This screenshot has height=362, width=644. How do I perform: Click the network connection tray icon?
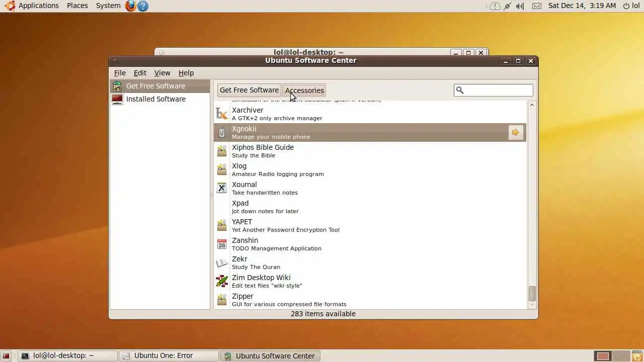[x=508, y=6]
